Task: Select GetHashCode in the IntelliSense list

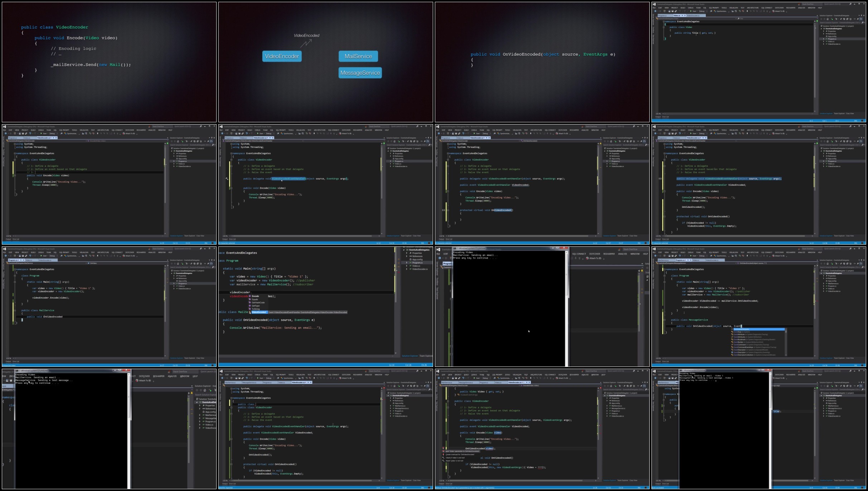Action: [x=258, y=303]
